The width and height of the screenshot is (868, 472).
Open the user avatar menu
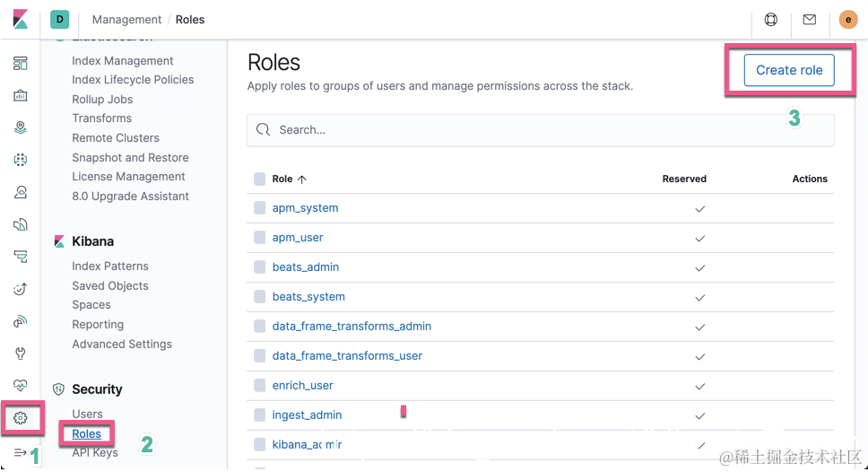click(848, 20)
